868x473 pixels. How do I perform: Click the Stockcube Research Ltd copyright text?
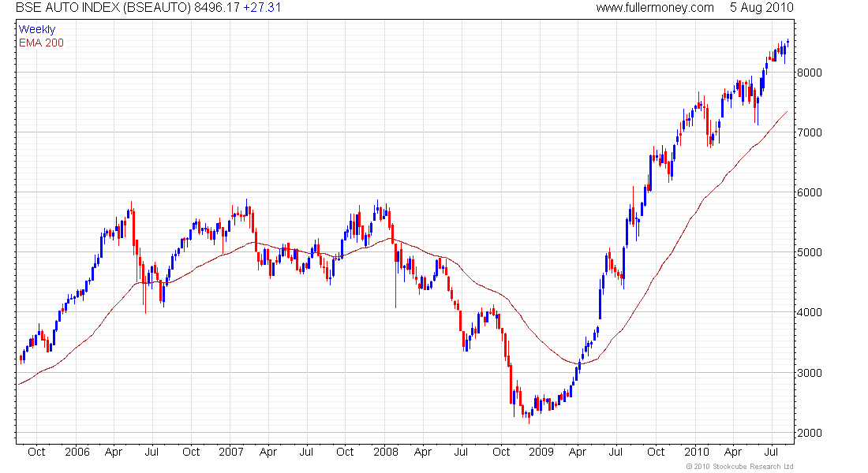click(739, 467)
